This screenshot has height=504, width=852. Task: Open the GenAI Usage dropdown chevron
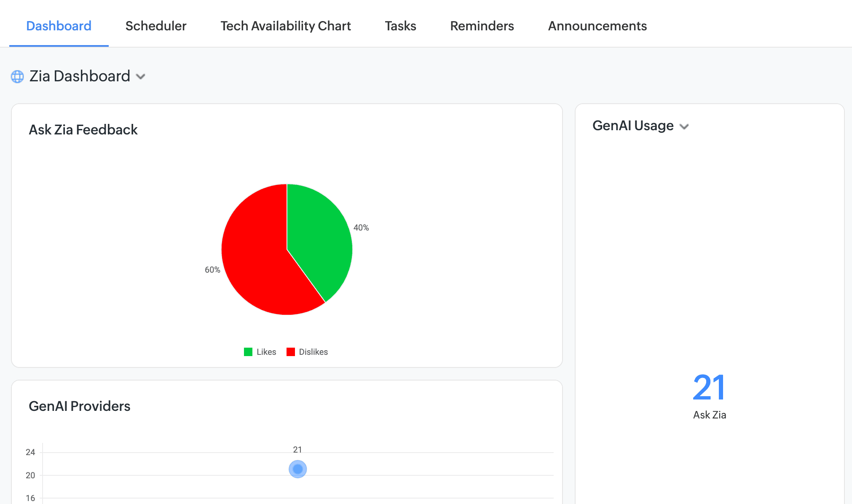[x=684, y=126]
